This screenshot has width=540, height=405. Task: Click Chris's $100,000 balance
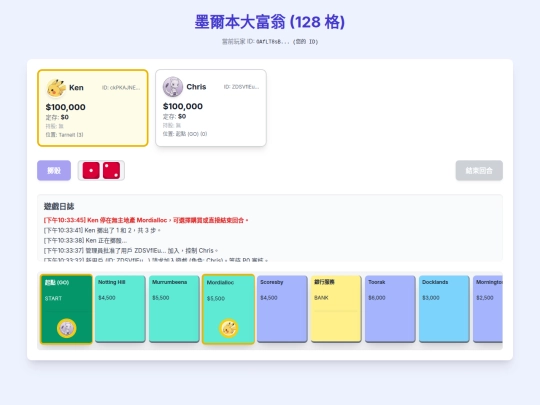coord(183,106)
